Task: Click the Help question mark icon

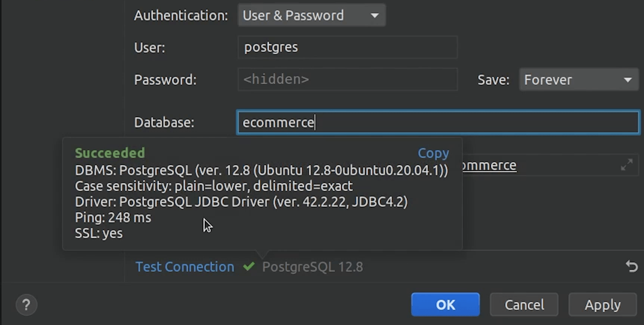Action: pos(26,305)
